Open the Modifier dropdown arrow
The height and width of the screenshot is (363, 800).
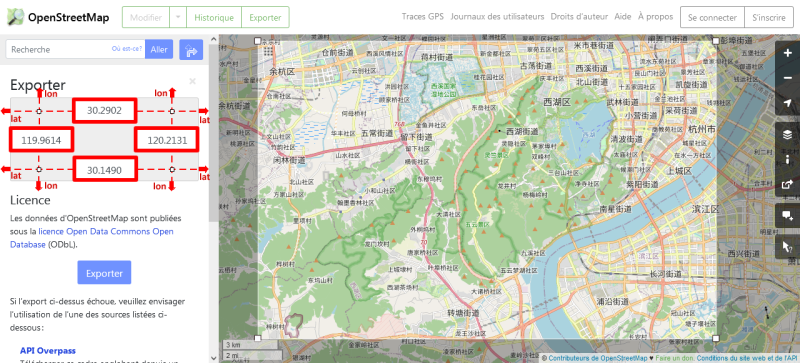pyautogui.click(x=178, y=17)
